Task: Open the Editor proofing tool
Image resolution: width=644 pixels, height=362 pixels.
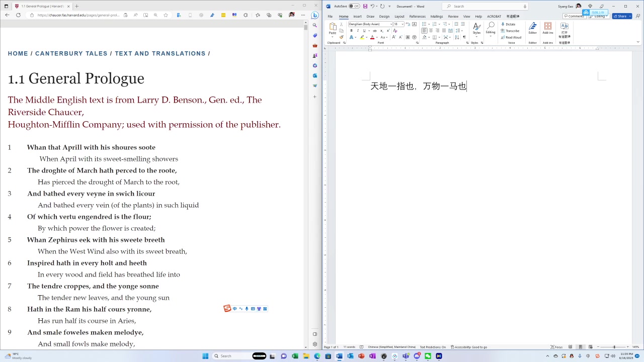Action: [532, 29]
